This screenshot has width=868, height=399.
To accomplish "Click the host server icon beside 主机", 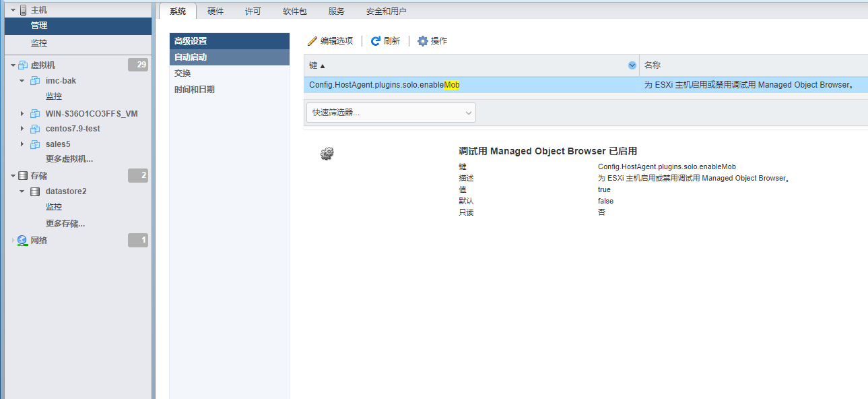I will (23, 10).
